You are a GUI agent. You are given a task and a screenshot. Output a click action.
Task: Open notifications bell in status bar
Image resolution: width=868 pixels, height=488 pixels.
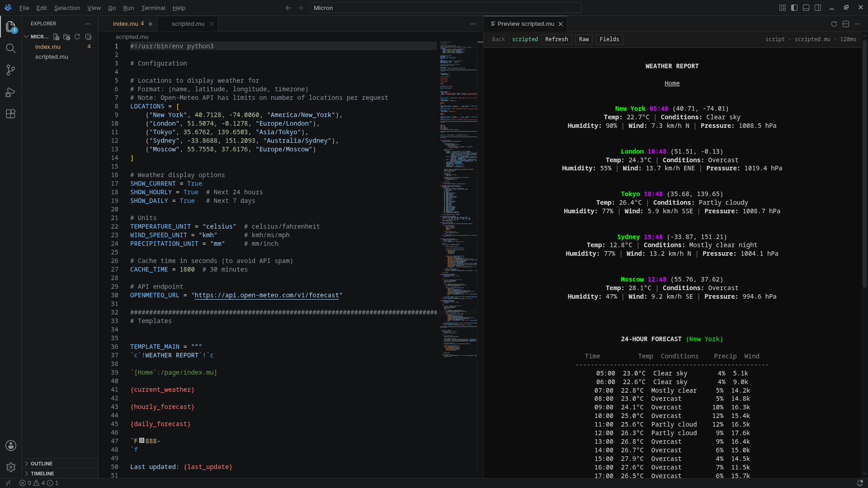point(860,483)
